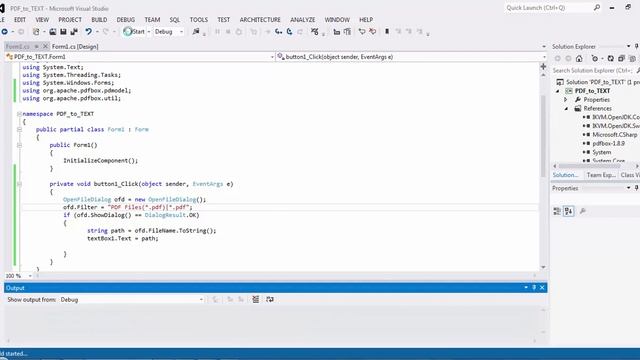Open the EDIT menu
Viewport: 640px width, 360px height.
(20, 20)
